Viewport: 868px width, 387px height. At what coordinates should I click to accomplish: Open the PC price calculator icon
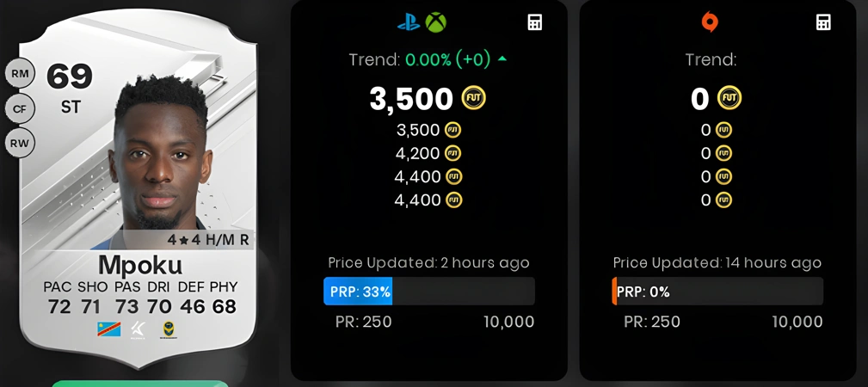point(824,22)
